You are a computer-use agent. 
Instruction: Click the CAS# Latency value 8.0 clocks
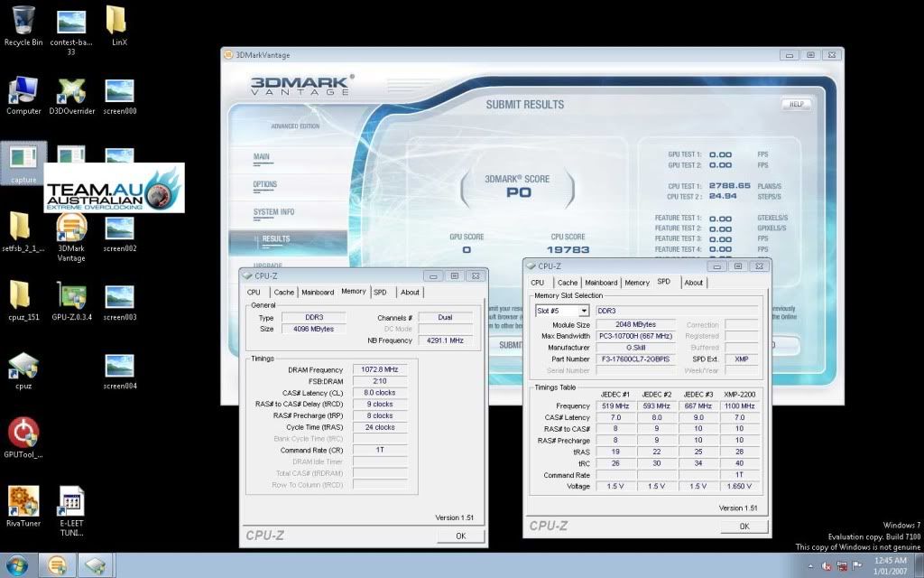click(x=380, y=393)
